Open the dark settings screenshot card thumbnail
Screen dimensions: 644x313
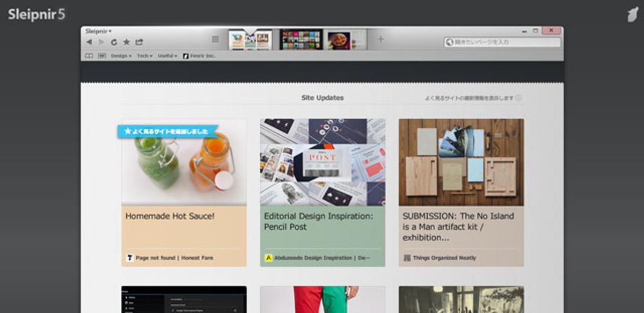[x=184, y=300]
